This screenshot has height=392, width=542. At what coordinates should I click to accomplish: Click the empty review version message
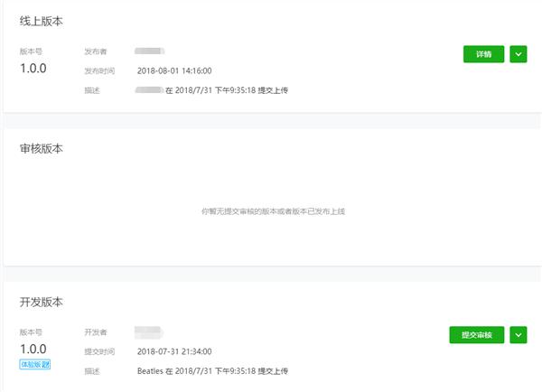273,211
